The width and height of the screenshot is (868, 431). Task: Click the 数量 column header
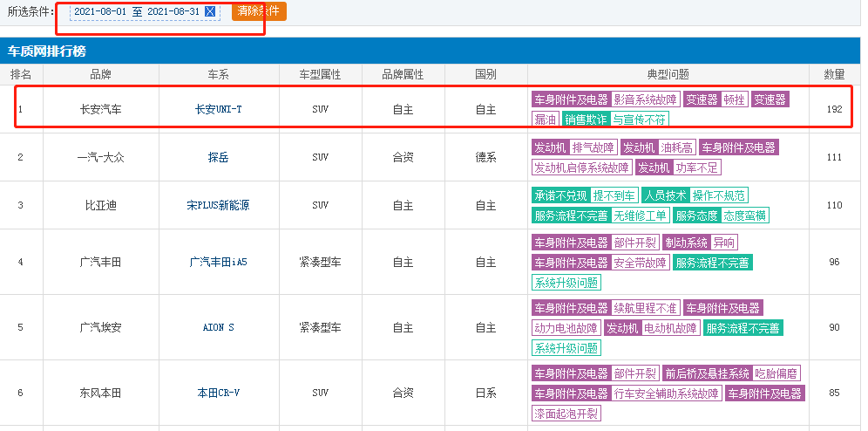(834, 74)
